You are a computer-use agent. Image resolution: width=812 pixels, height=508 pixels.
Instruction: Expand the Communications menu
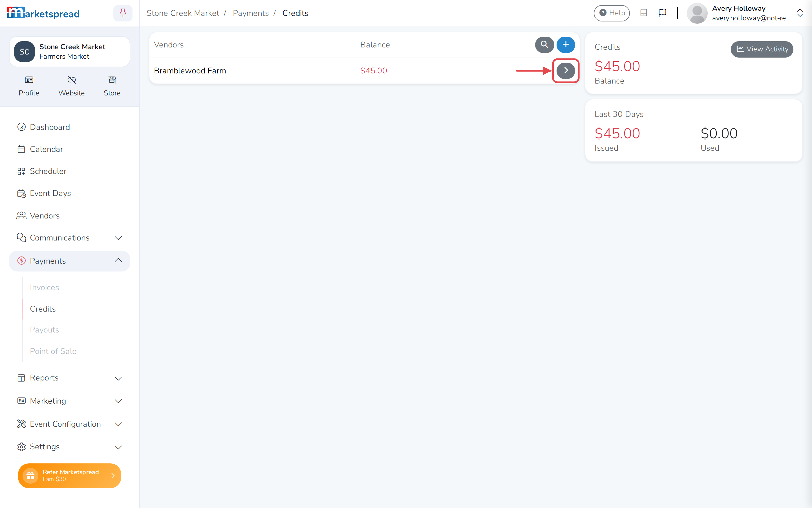(x=69, y=238)
